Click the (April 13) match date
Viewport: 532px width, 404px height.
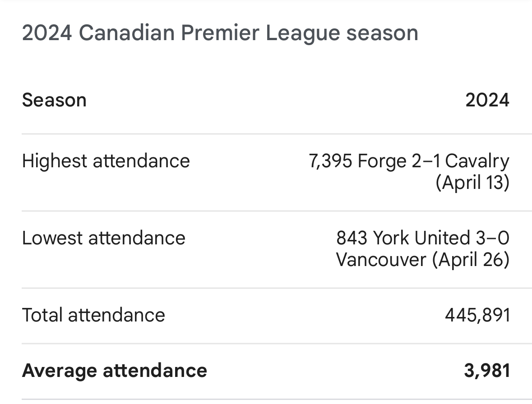click(x=472, y=183)
